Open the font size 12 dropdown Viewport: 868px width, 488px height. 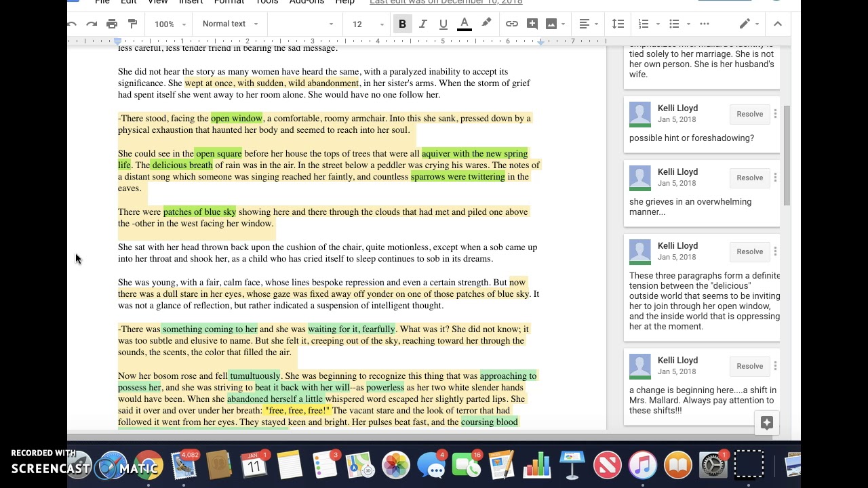(367, 24)
